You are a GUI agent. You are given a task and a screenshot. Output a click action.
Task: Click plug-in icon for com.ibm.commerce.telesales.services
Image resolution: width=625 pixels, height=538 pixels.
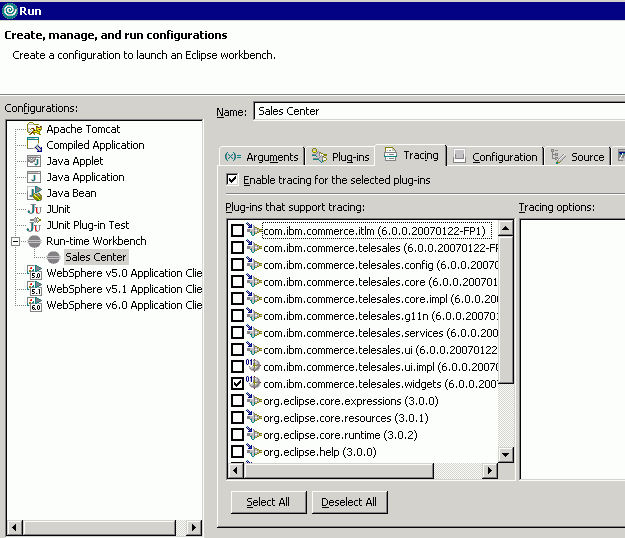[254, 332]
